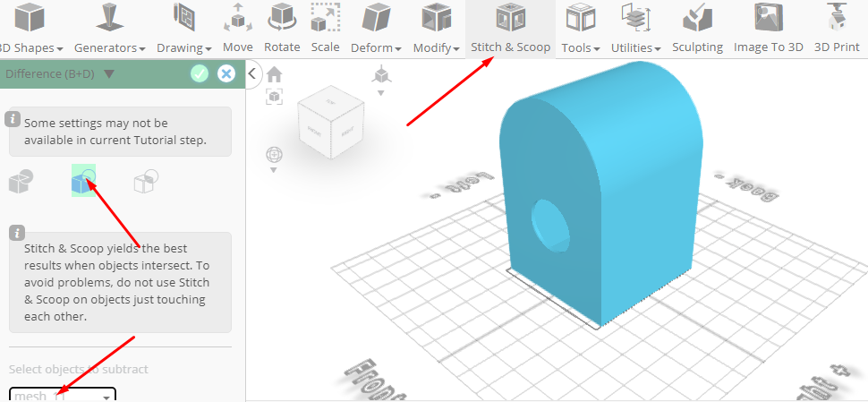Click the FRONT face of view cube
This screenshot has width=868, height=402.
click(314, 131)
